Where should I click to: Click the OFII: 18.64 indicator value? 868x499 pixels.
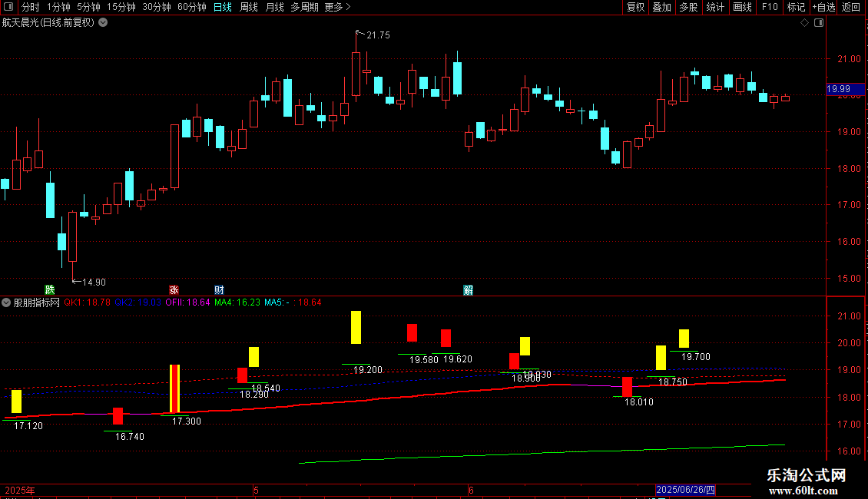coord(187,302)
